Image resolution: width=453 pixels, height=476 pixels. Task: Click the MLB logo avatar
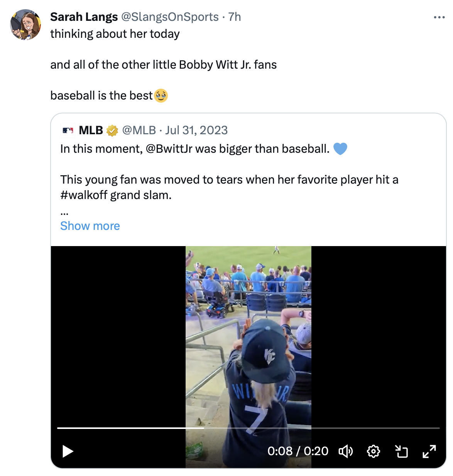(x=68, y=130)
